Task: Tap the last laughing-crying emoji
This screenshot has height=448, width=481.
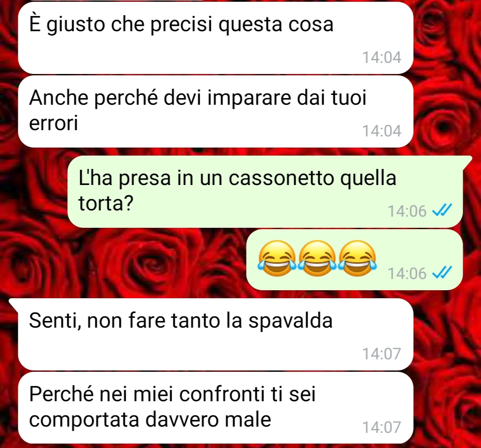Action: (x=358, y=259)
